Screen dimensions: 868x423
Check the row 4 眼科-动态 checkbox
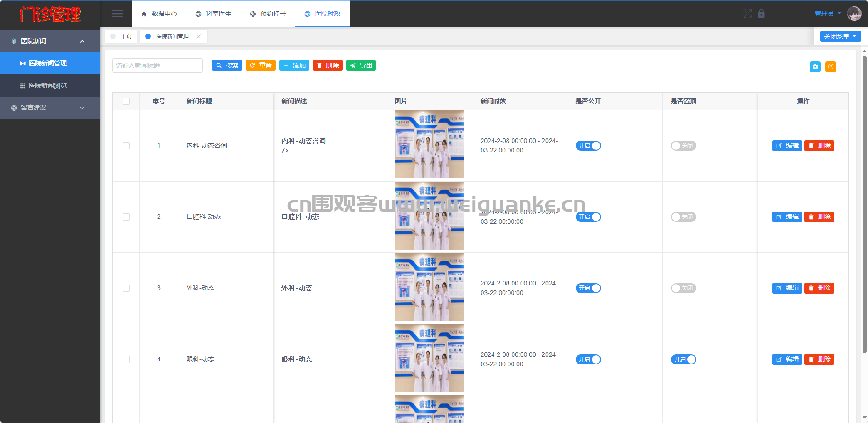point(126,359)
